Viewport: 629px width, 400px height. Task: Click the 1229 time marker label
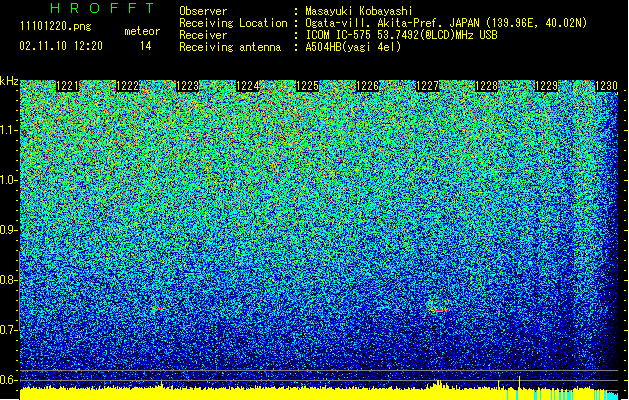coord(546,86)
